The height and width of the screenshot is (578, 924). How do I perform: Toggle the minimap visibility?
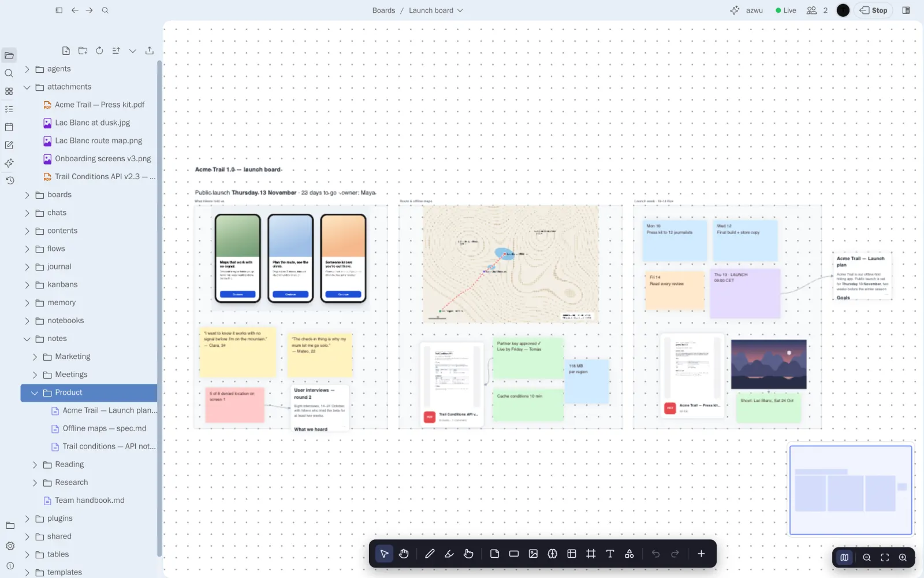coord(844,558)
